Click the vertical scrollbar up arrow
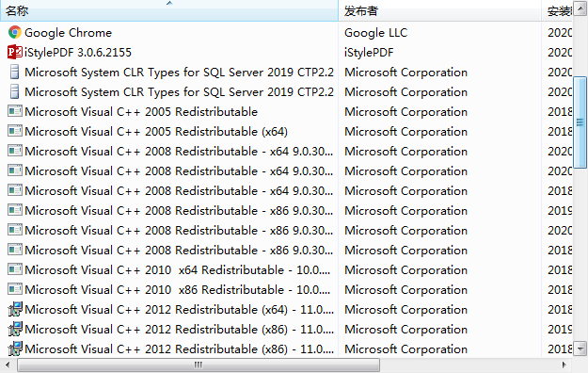The height and width of the screenshot is (373, 588). coord(580,9)
